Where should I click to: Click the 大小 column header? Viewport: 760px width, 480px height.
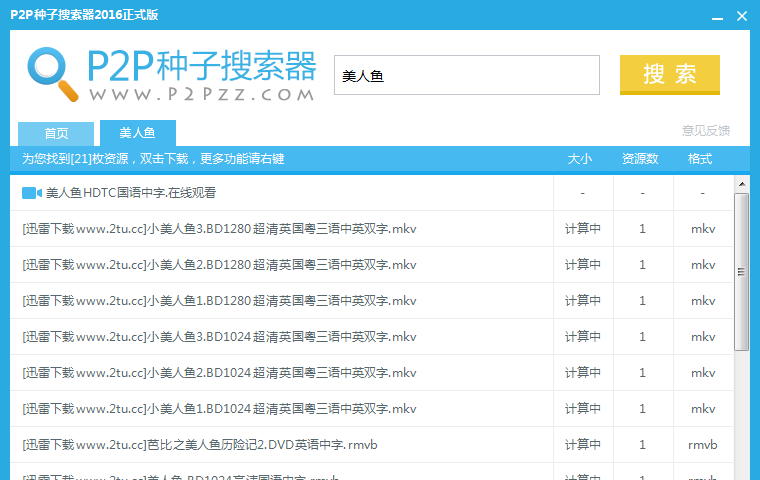coord(580,159)
